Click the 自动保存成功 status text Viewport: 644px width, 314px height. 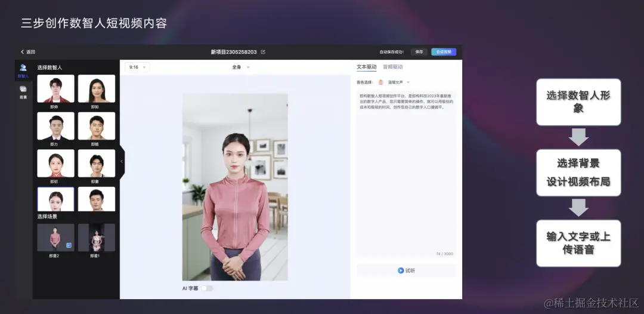391,52
